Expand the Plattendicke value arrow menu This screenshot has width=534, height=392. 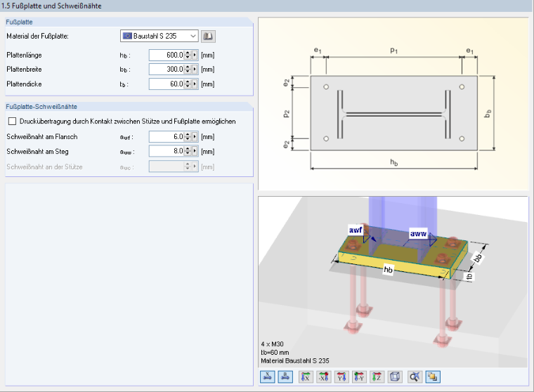[x=195, y=84]
